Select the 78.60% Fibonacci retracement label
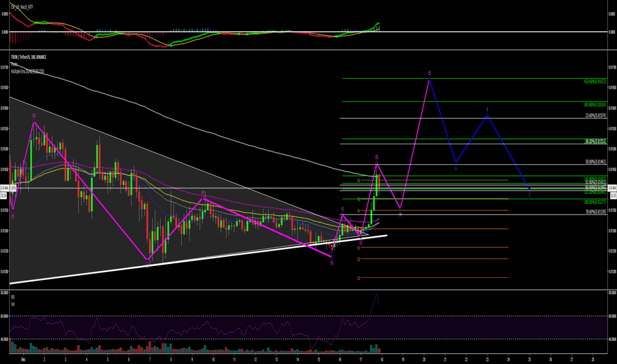 pyautogui.click(x=596, y=211)
